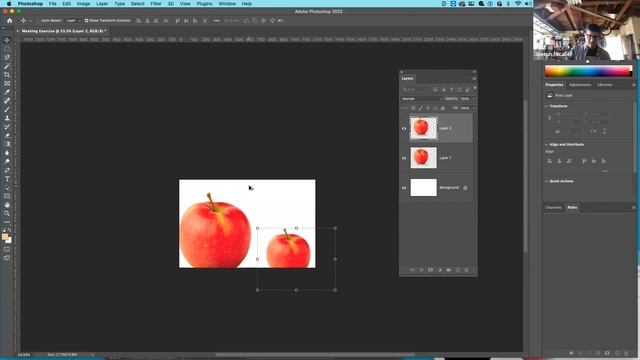Open the Auto-Select Layer dropdown

click(73, 20)
